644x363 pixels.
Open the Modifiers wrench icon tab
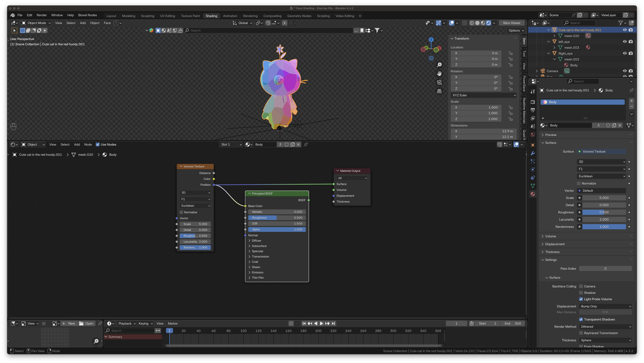click(533, 153)
